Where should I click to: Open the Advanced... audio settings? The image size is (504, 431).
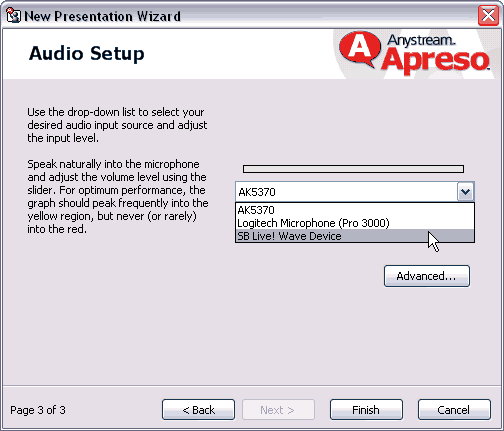tap(427, 276)
